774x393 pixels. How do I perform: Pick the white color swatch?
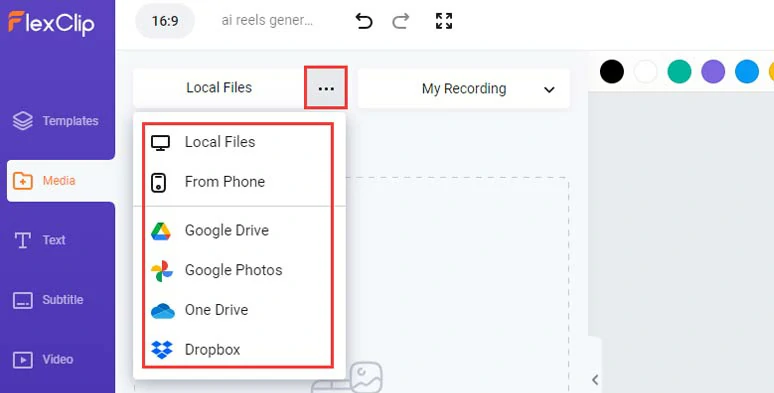pos(645,72)
